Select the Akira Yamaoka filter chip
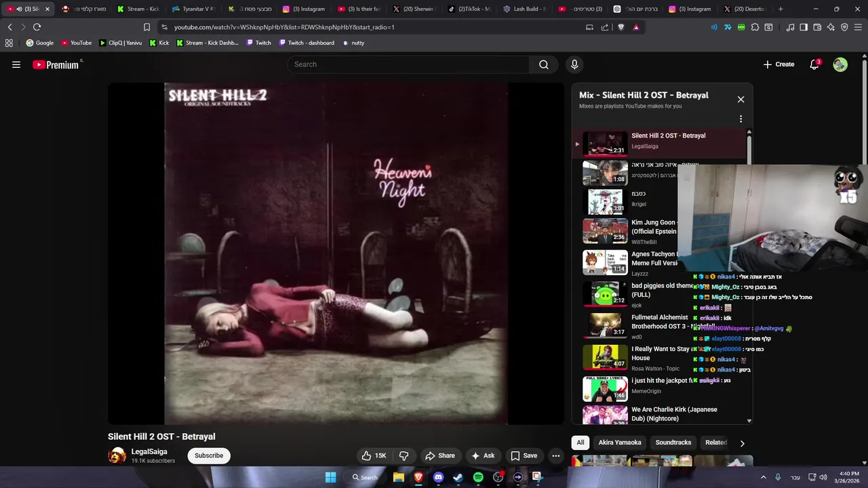The height and width of the screenshot is (488, 868). click(620, 443)
